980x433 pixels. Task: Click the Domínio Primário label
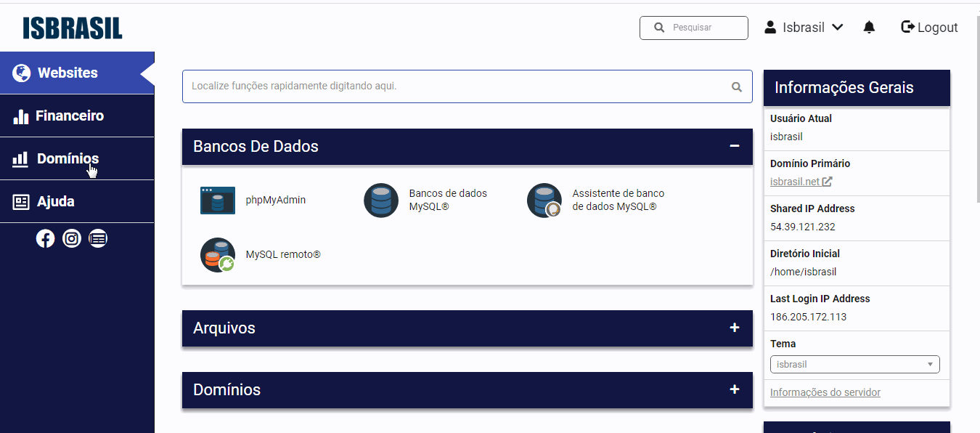(x=810, y=163)
